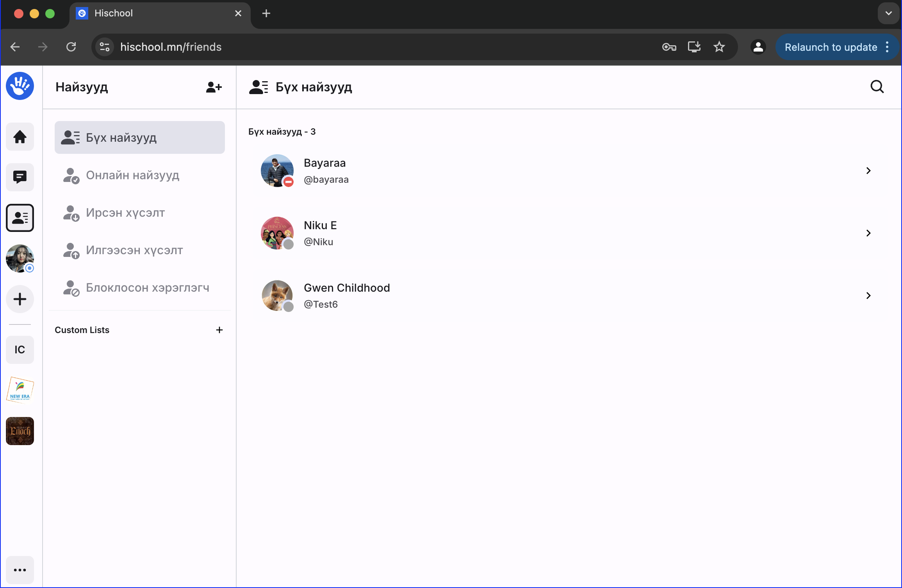The image size is (902, 588).
Task: Open the search magnifier icon
Action: coord(877,87)
